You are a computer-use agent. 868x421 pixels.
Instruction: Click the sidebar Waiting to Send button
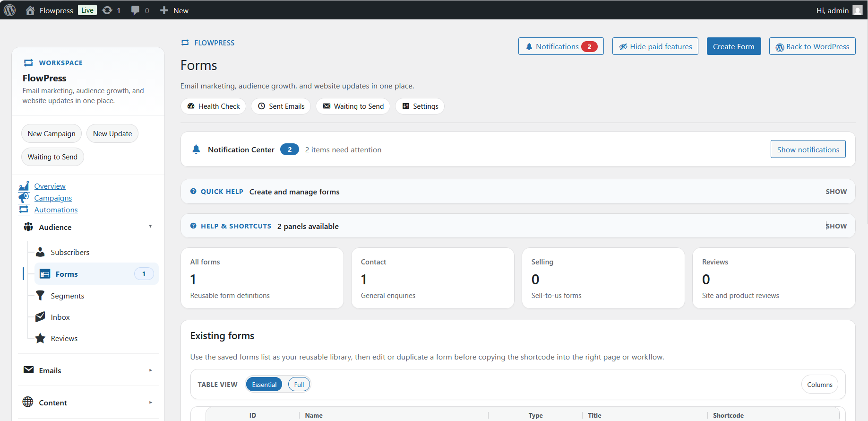click(x=52, y=157)
